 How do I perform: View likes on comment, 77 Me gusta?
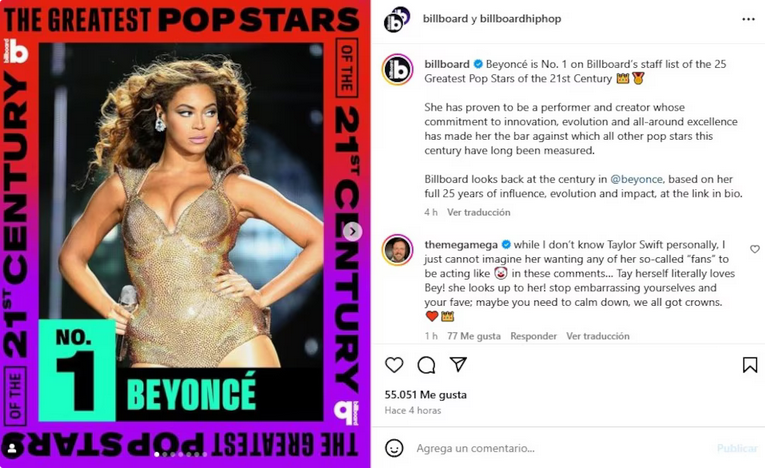click(x=474, y=336)
